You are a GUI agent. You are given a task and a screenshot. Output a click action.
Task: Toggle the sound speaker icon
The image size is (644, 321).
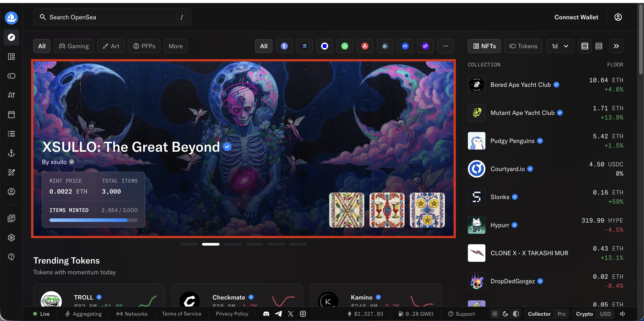coord(623,314)
